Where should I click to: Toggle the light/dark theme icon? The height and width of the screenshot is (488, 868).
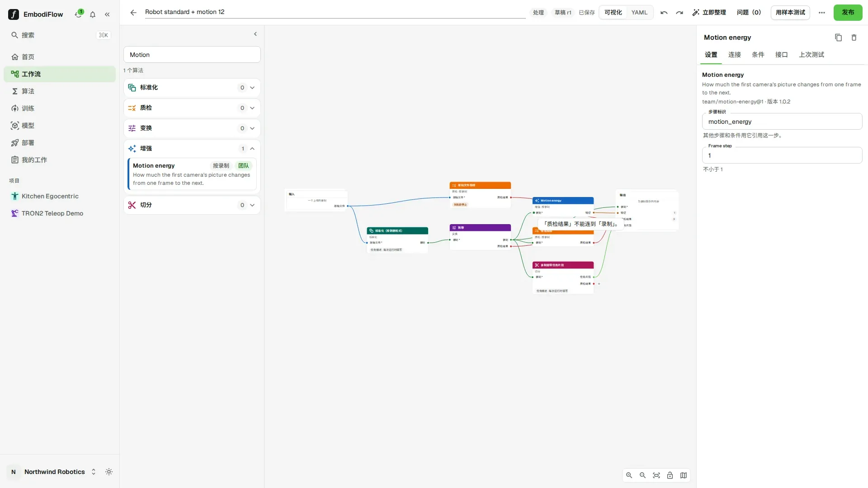point(109,472)
